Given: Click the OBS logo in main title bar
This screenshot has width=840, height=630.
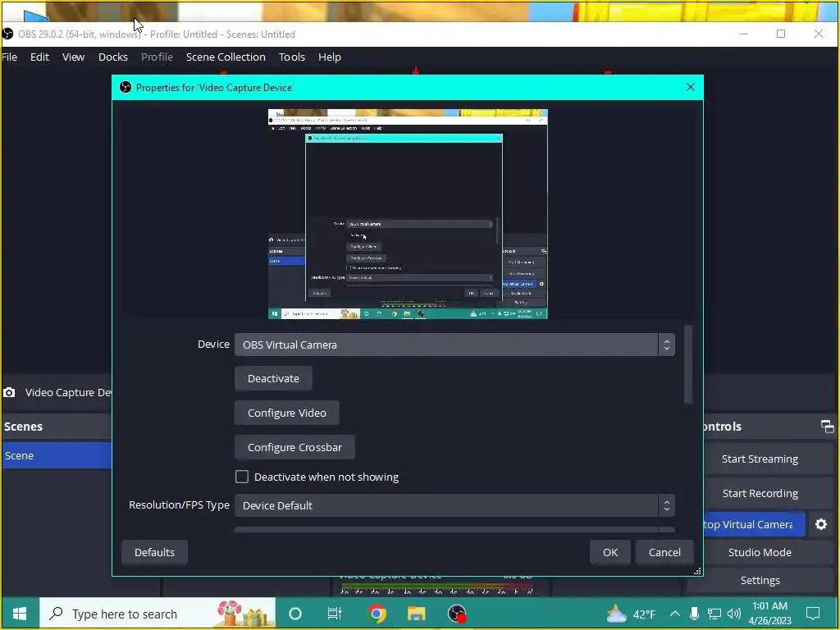Looking at the screenshot, I should click(x=7, y=34).
